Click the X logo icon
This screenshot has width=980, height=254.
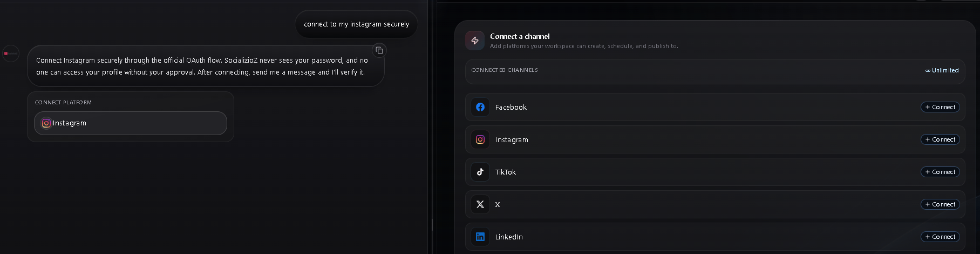click(x=480, y=204)
